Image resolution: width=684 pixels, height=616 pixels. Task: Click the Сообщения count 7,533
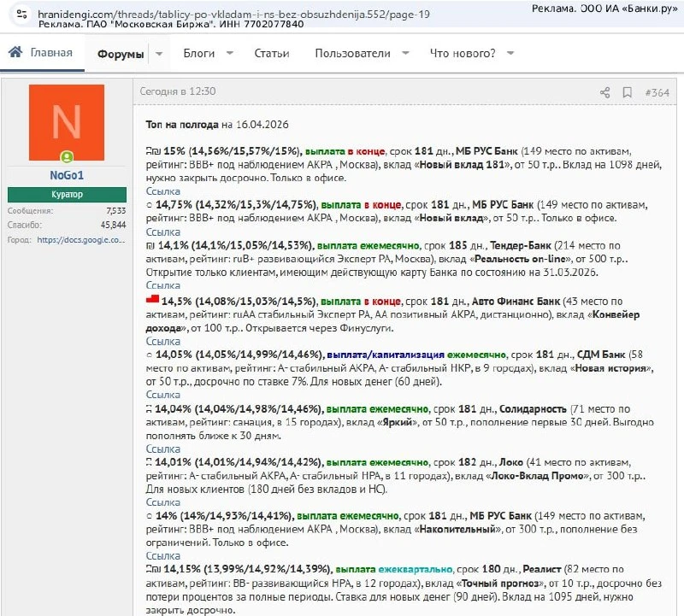point(116,211)
